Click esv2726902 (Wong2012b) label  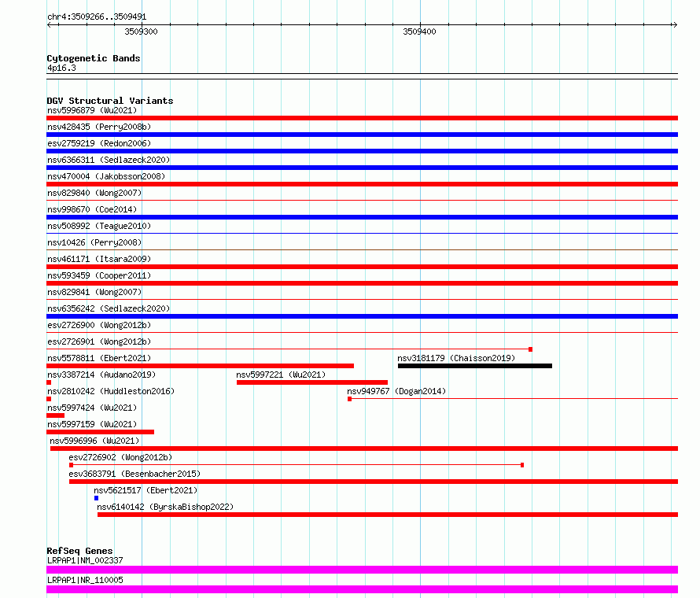[120, 457]
